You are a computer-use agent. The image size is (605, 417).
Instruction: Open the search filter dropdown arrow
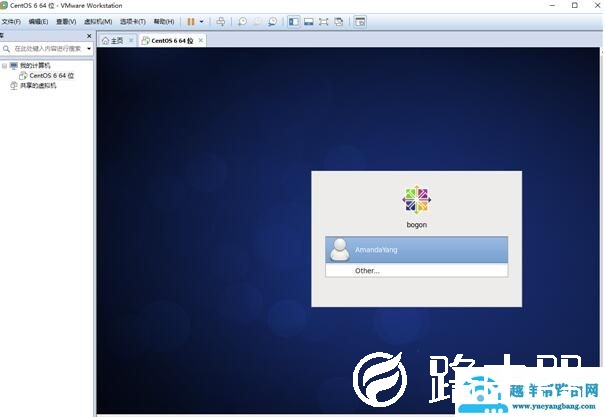[87, 48]
